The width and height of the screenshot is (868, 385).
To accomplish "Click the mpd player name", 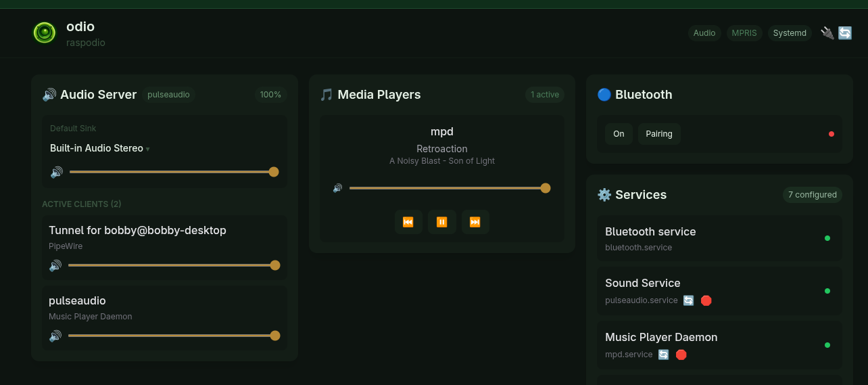I will (442, 131).
